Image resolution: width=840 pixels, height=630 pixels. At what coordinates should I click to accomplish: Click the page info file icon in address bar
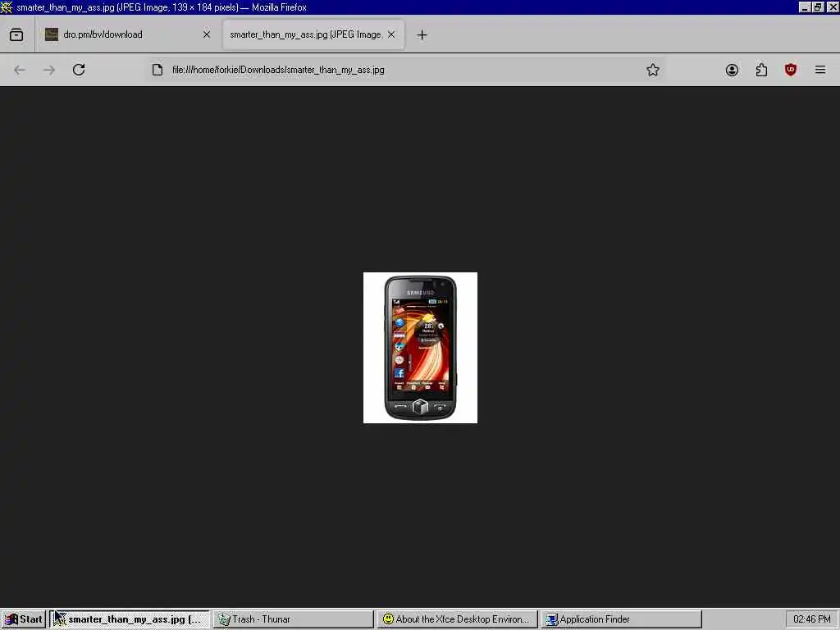click(157, 71)
